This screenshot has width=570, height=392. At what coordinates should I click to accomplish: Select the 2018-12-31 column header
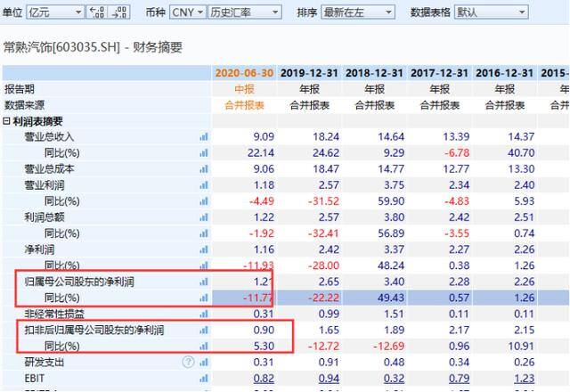point(374,73)
